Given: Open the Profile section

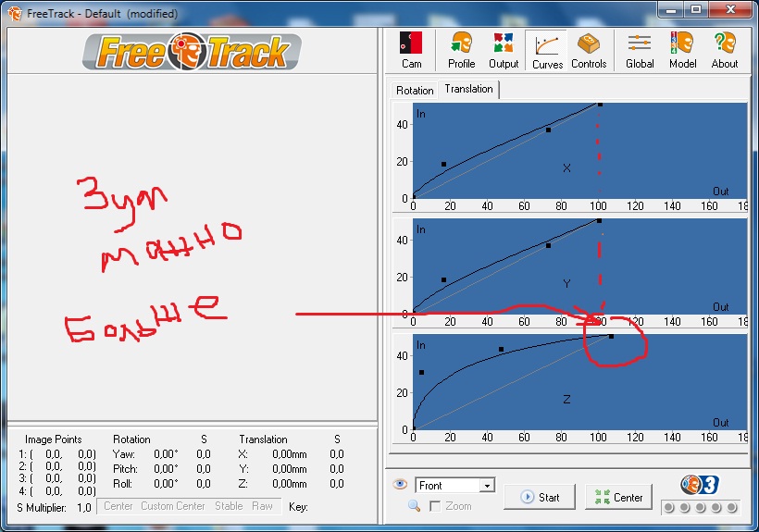Looking at the screenshot, I should tap(461, 50).
